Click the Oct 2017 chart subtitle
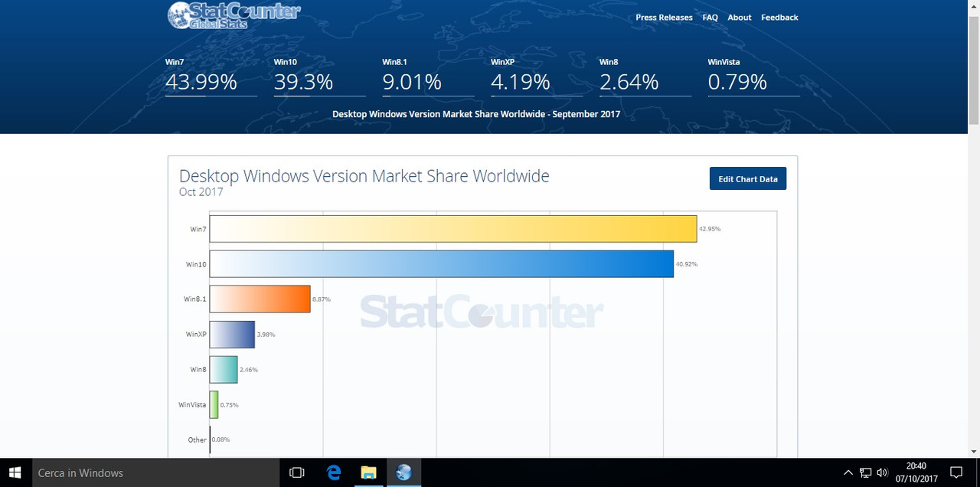This screenshot has width=980, height=487. point(201,192)
